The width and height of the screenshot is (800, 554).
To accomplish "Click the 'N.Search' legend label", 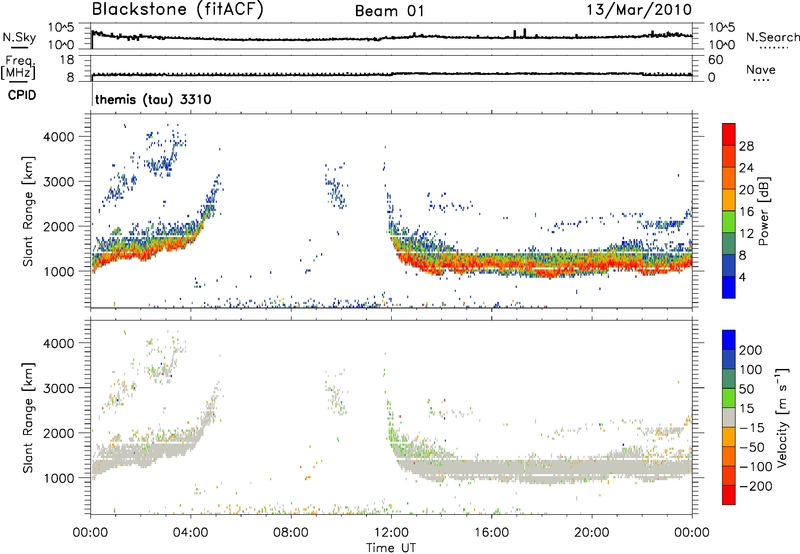I will coord(772,37).
